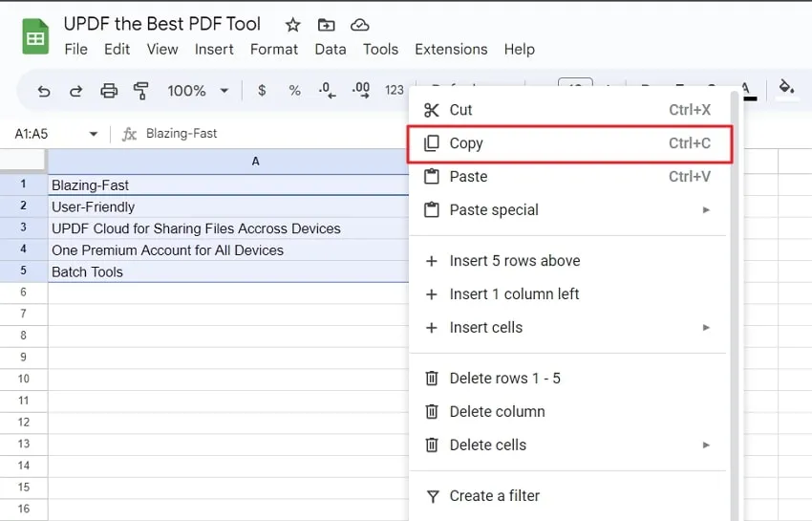The height and width of the screenshot is (521, 812).
Task: Click the formula bar containing Blazing-Fast
Action: [267, 134]
